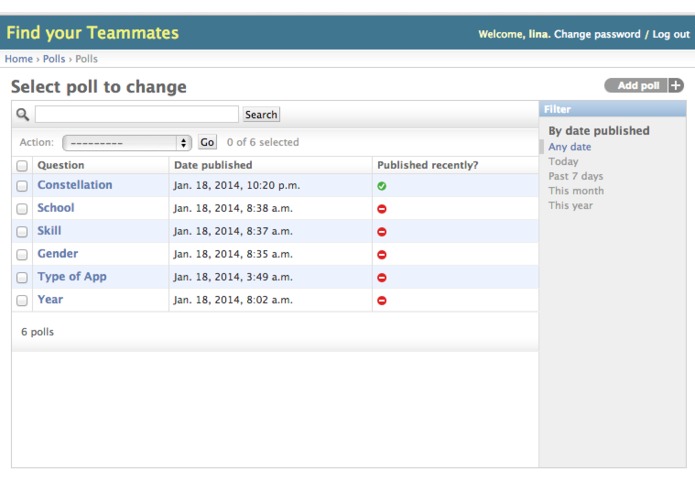This screenshot has width=695, height=494.
Task: Go to Home breadcrumb link
Action: pyautogui.click(x=19, y=59)
